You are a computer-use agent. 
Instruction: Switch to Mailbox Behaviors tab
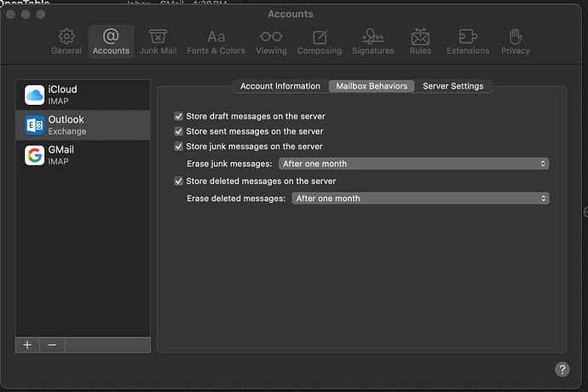[x=372, y=86]
